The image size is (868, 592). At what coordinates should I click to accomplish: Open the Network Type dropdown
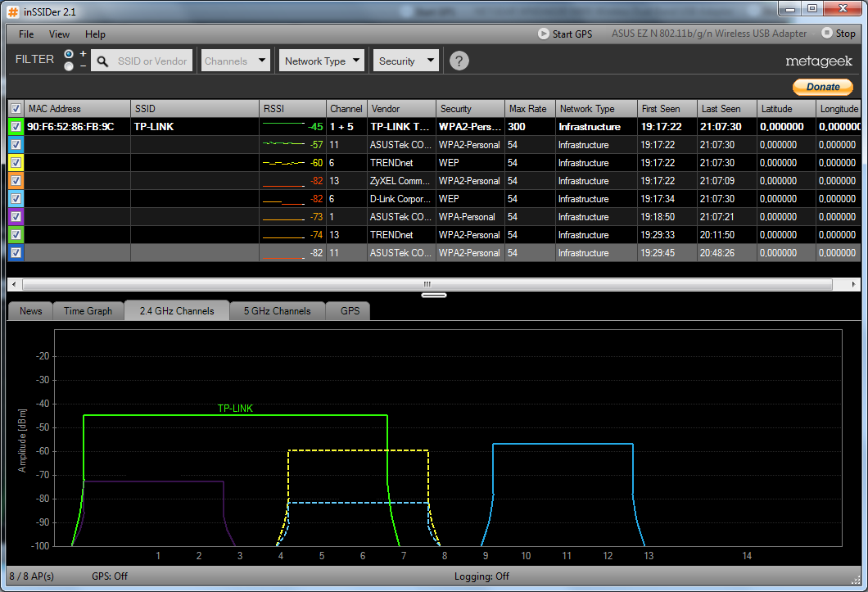click(x=322, y=61)
